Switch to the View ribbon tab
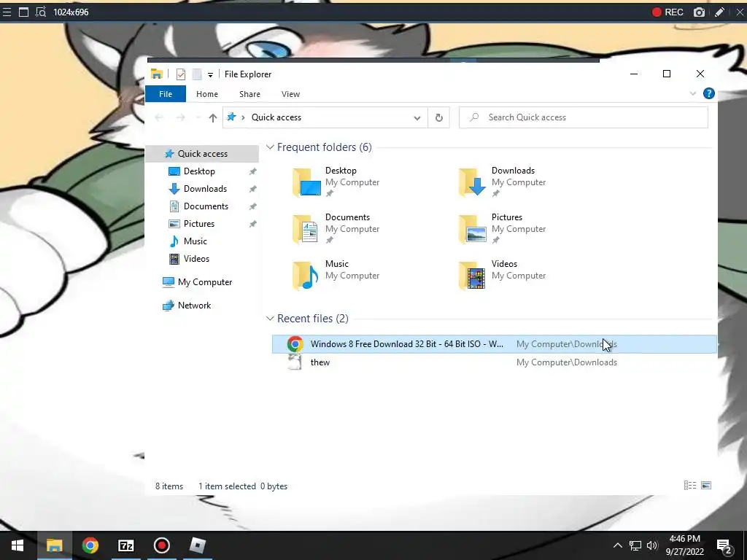Image resolution: width=747 pixels, height=560 pixels. pyautogui.click(x=290, y=94)
